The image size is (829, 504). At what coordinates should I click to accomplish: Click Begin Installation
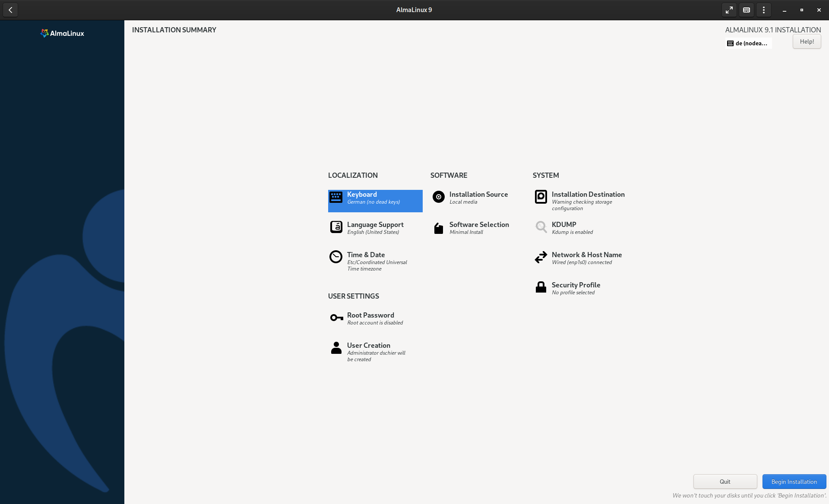point(794,482)
